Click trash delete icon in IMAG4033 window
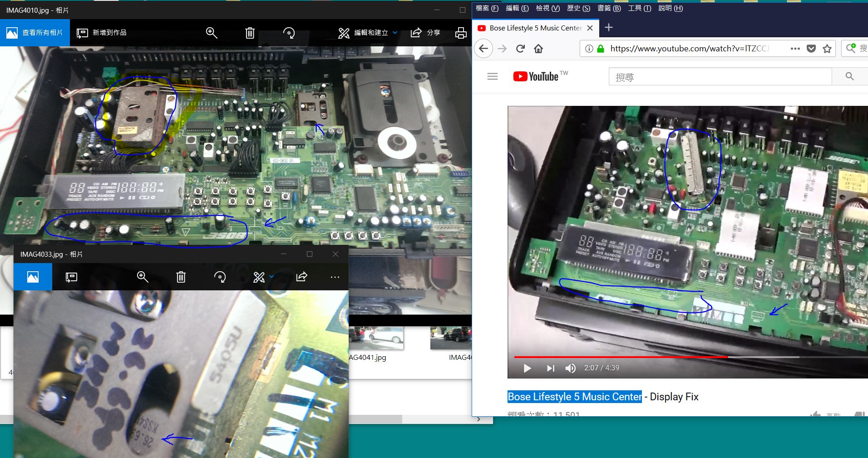 click(181, 277)
